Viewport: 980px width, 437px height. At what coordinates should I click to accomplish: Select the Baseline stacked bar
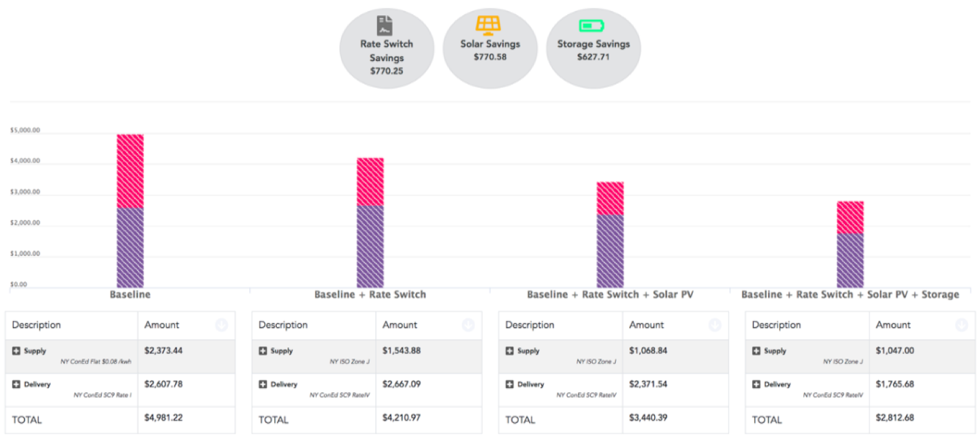[x=130, y=208]
